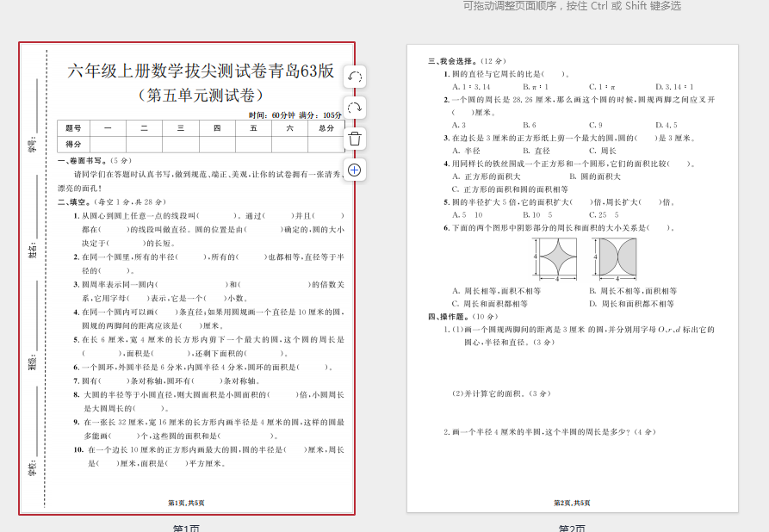Click the 第2页 label under second page
Screen dimensions: 769x532
(x=572, y=527)
